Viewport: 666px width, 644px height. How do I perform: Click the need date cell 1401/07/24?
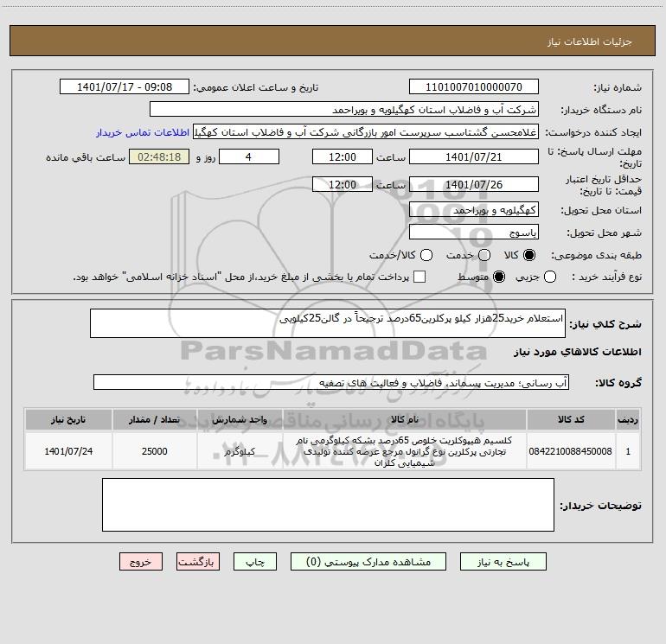68,451
